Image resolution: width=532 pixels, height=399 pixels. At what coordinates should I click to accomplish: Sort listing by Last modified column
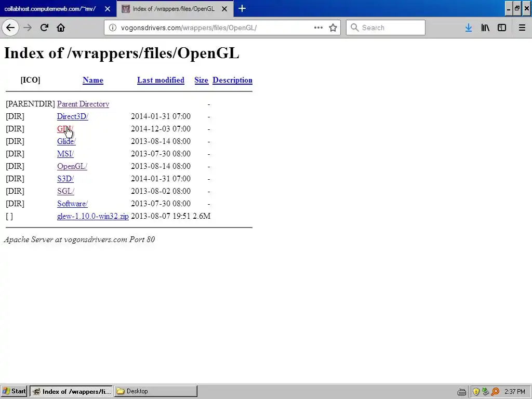coord(161,80)
